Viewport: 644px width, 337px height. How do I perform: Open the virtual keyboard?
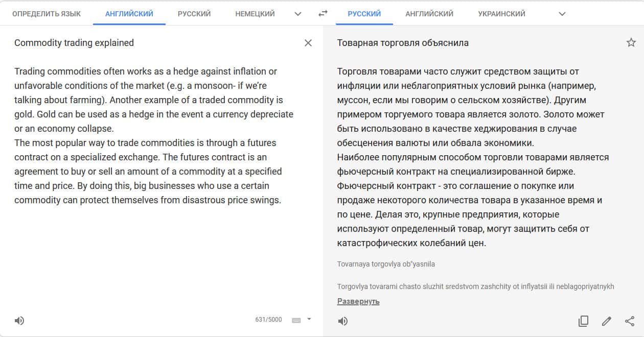pyautogui.click(x=296, y=320)
